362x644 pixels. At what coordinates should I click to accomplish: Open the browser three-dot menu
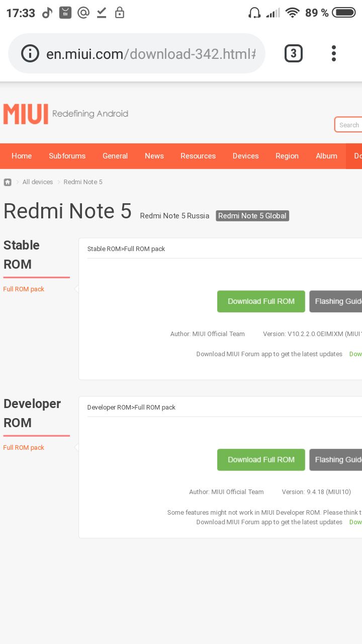(334, 53)
